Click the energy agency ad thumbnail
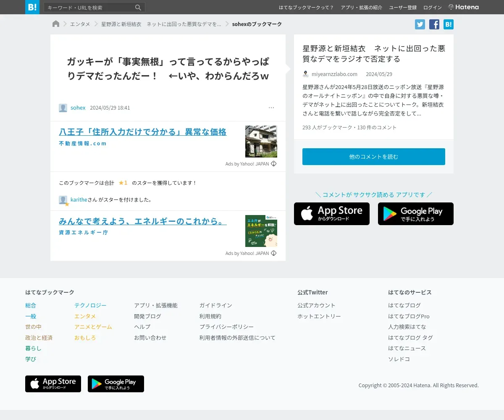Viewport: 504px width, 420px height. click(x=261, y=231)
